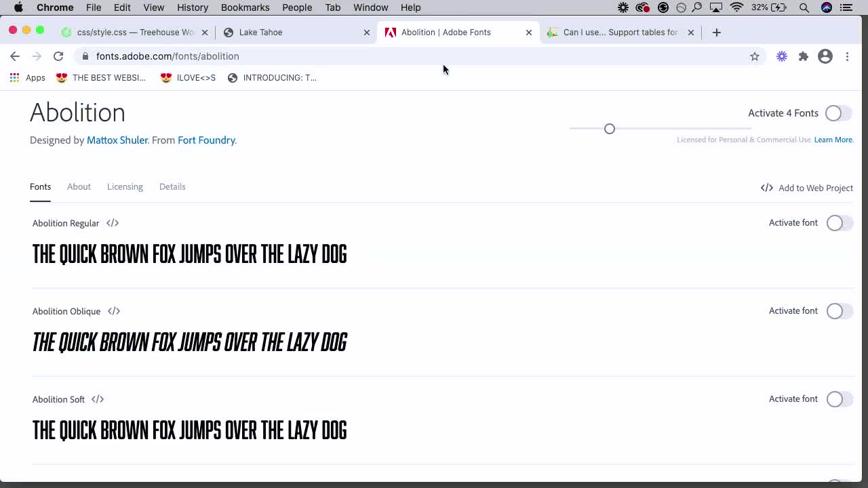Toggle activation for Abolition Oblique

834,310
